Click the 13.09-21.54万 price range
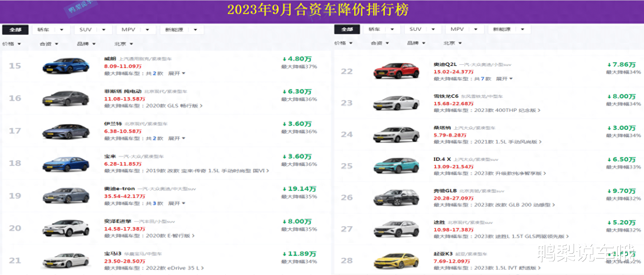Image resolution: width=644 pixels, height=275 pixels. (x=454, y=167)
